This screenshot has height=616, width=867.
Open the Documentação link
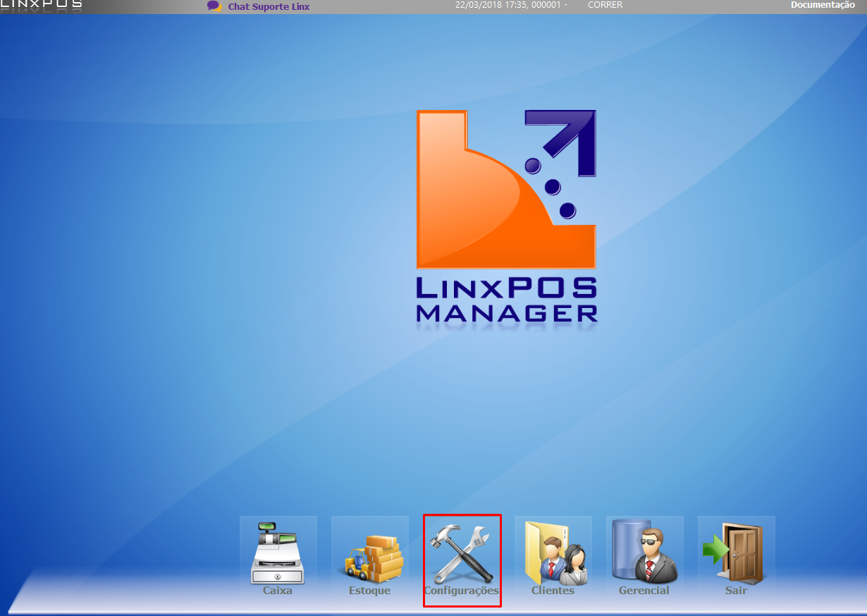point(823,5)
